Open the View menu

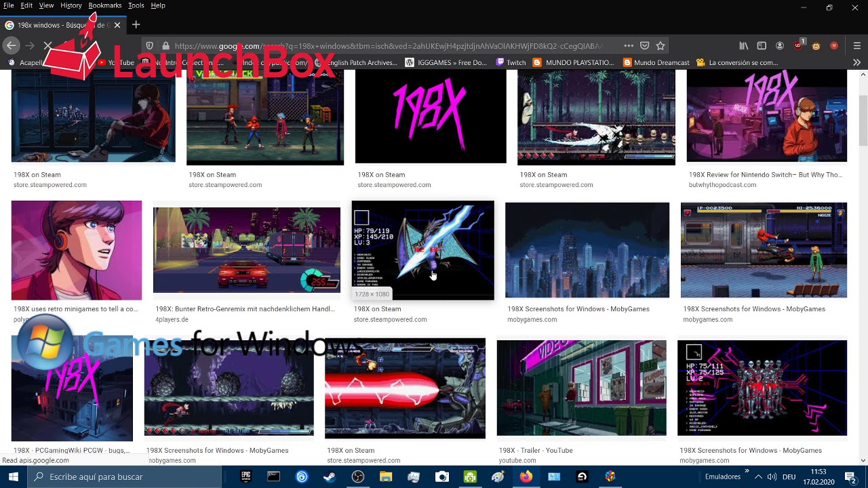point(46,5)
